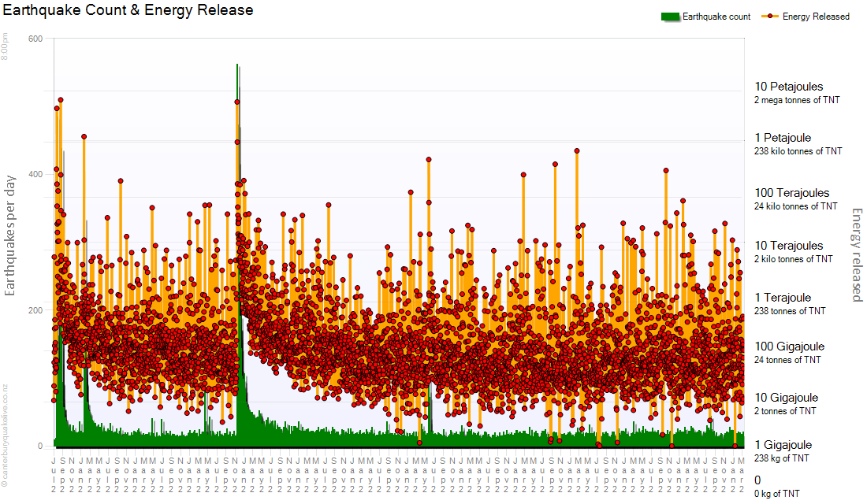Select the 1 Gigajoule axis label
Viewport: 867px width, 504px height.
tap(781, 445)
